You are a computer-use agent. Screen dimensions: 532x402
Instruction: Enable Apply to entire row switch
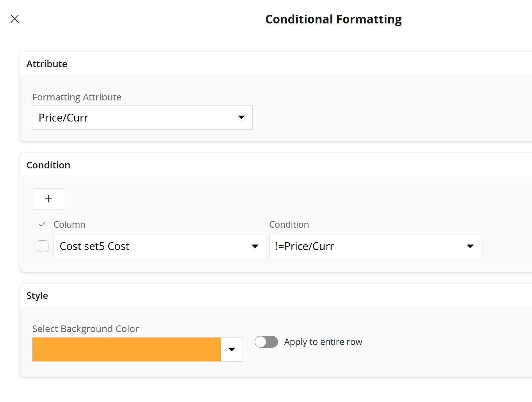pos(266,342)
